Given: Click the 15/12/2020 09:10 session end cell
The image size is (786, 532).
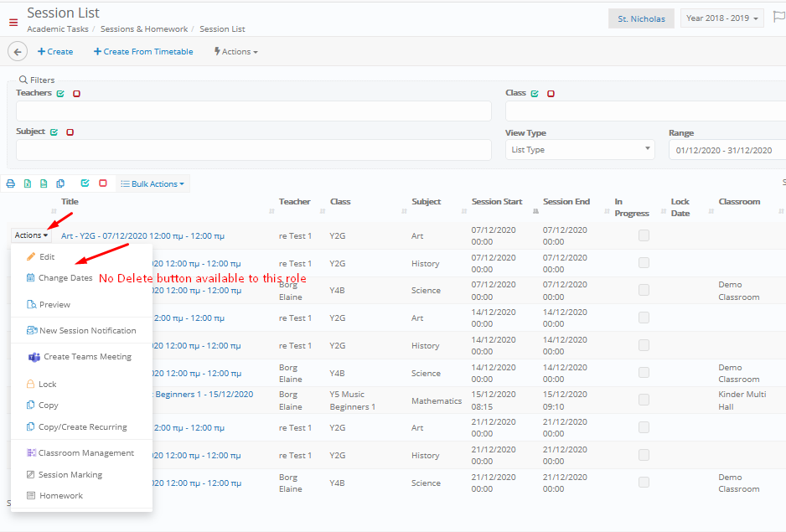Looking at the screenshot, I should click(565, 400).
